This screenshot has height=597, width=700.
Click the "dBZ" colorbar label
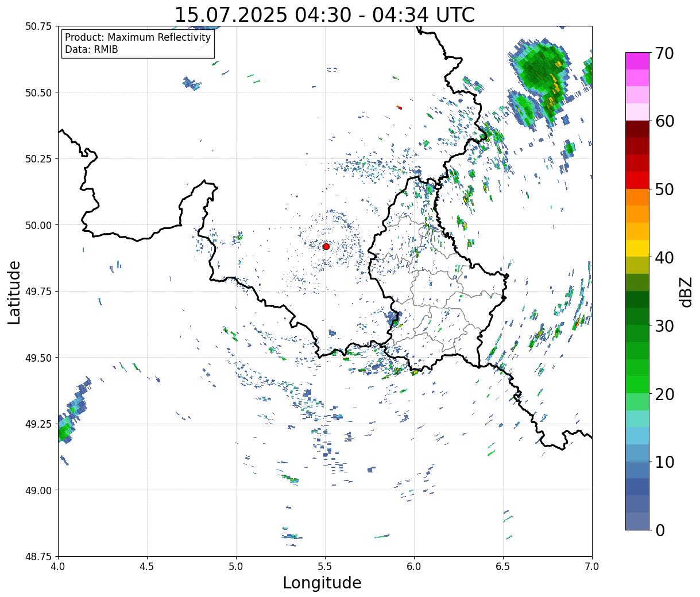coord(686,292)
